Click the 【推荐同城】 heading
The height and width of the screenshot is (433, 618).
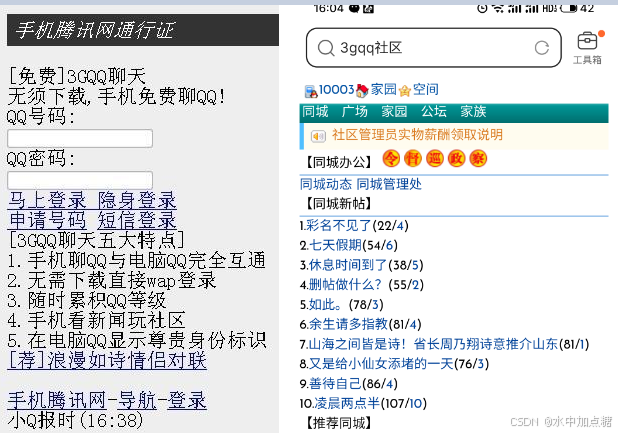(x=339, y=423)
